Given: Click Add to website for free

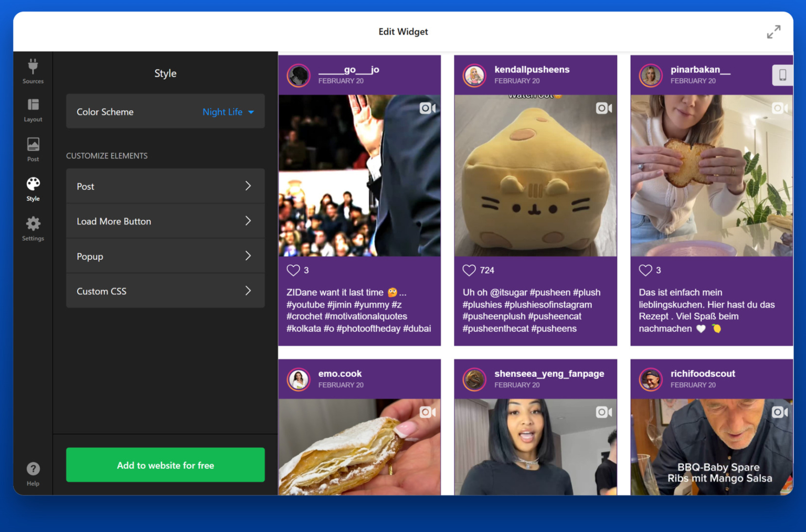Looking at the screenshot, I should (x=165, y=465).
